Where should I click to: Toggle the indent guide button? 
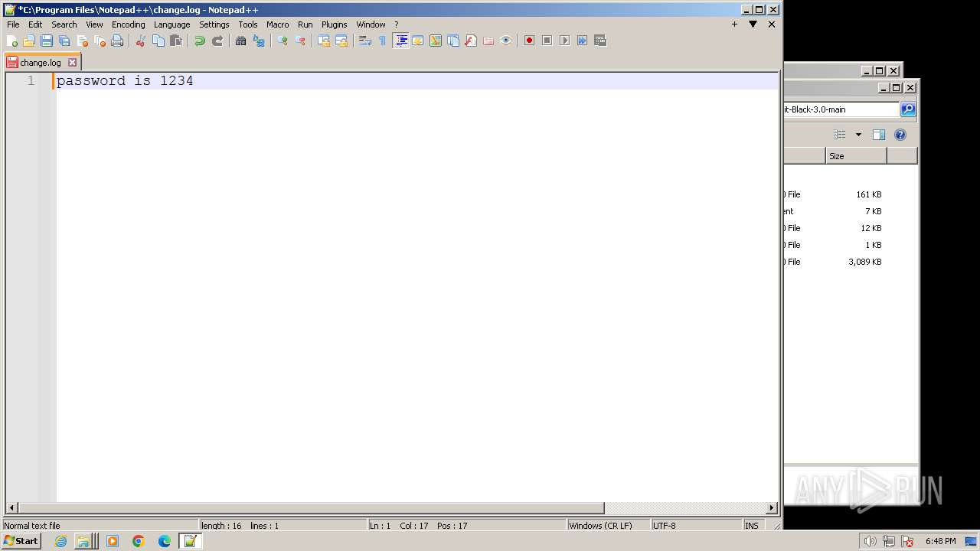click(400, 41)
